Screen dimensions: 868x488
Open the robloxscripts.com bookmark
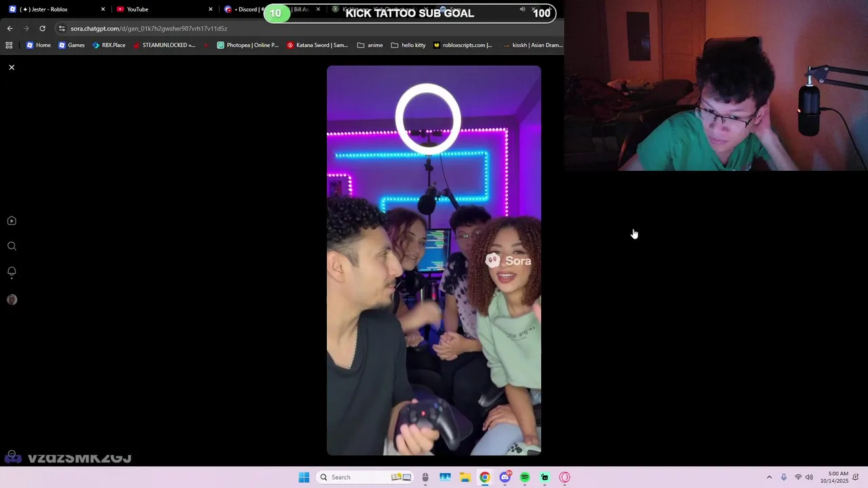[462, 45]
